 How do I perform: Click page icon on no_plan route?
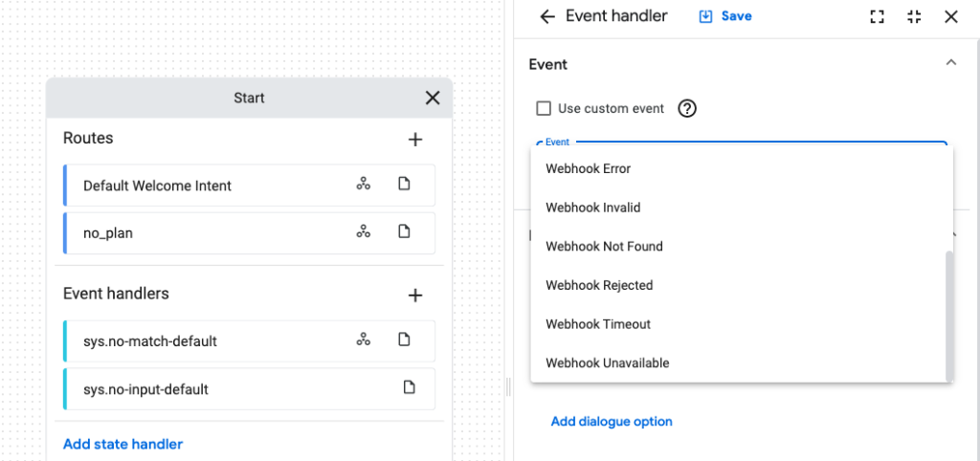tap(404, 231)
